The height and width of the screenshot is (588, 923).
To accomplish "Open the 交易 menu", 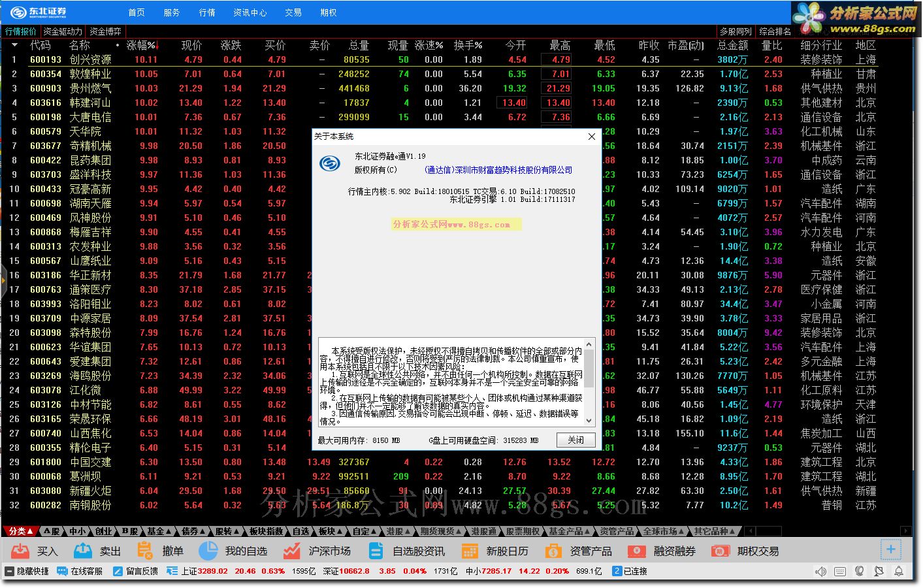I will (x=293, y=12).
